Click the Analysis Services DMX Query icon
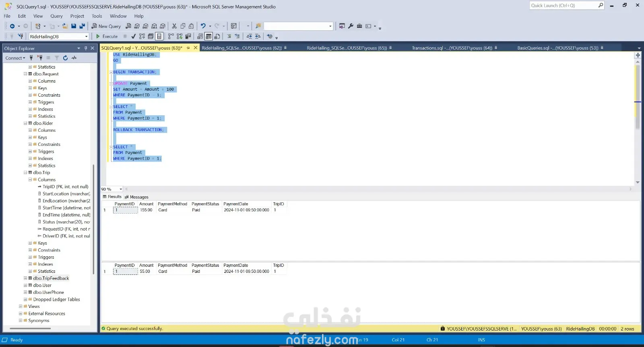The width and height of the screenshot is (644, 347). coord(145,26)
